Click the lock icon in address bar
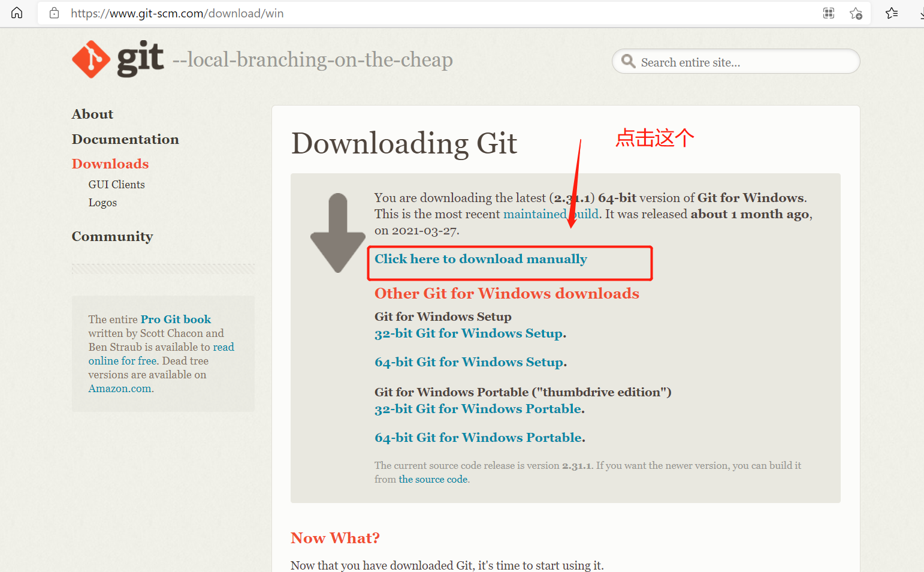The image size is (924, 572). [54, 13]
